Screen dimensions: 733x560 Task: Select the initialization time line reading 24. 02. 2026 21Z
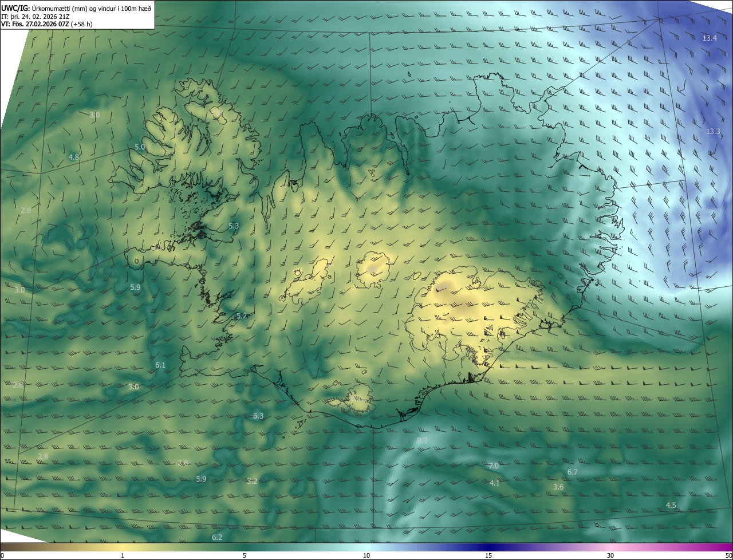tap(36, 17)
